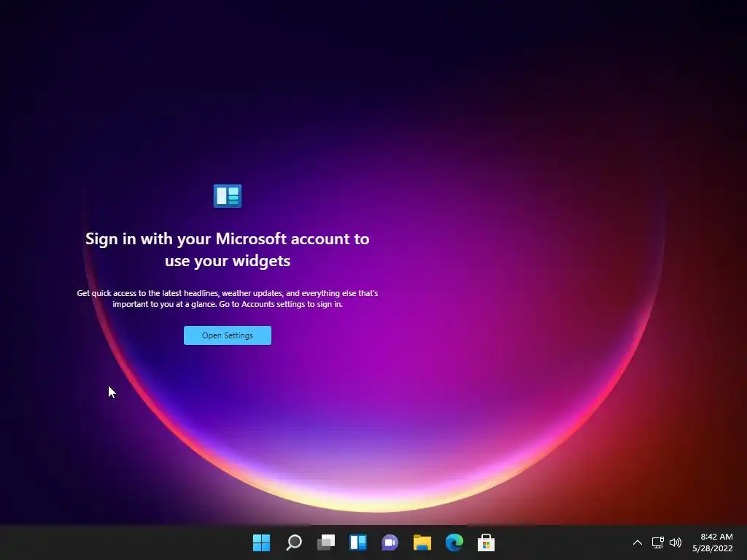Viewport: 747px width, 560px height.
Task: Open the clock showing 8:42 AM
Action: click(716, 537)
